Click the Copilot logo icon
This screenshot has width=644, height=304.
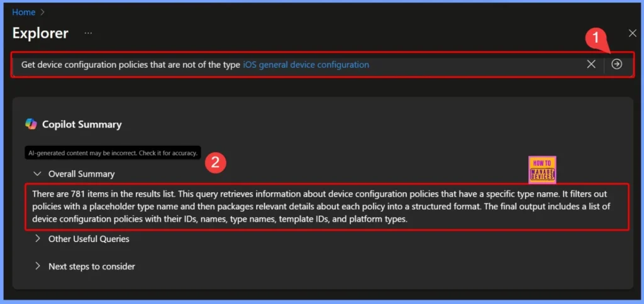(31, 124)
